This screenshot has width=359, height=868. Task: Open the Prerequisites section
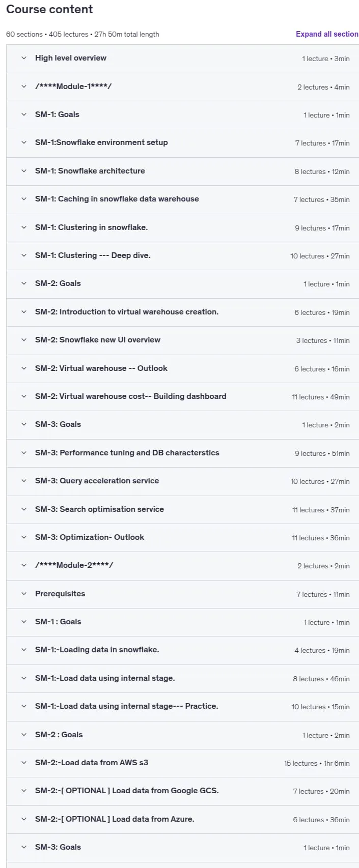pyautogui.click(x=182, y=594)
